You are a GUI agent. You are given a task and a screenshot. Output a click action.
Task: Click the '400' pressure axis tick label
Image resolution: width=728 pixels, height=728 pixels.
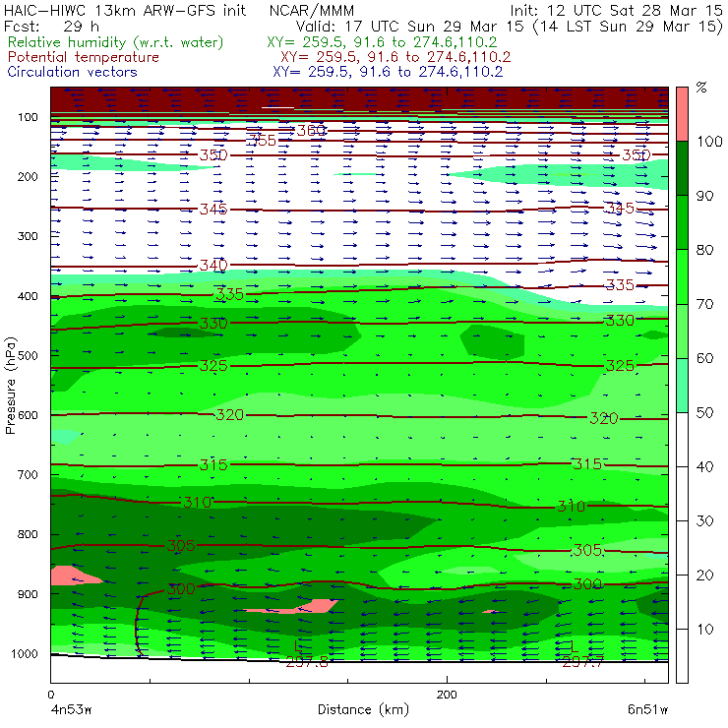point(28,296)
